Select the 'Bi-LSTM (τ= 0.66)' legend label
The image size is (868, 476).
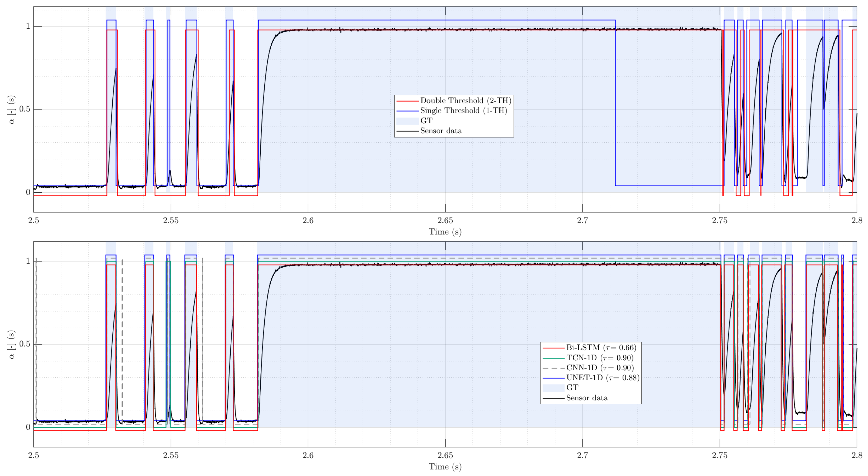(x=601, y=348)
